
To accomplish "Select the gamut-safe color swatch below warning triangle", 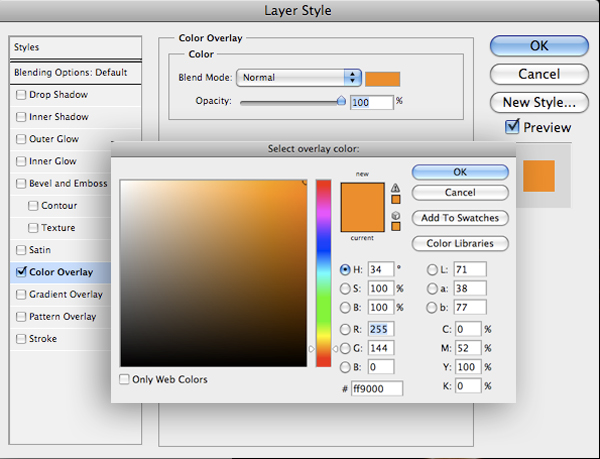I will pos(396,200).
